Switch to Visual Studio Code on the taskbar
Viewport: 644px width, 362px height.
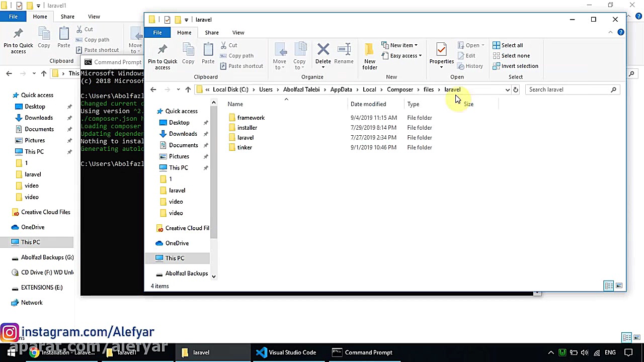[x=286, y=352]
